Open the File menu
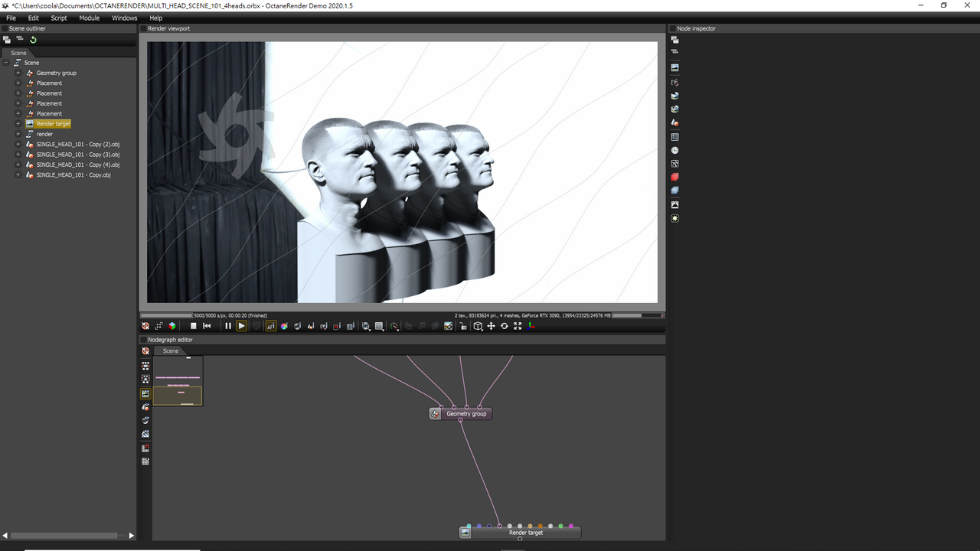980x551 pixels. [x=11, y=18]
